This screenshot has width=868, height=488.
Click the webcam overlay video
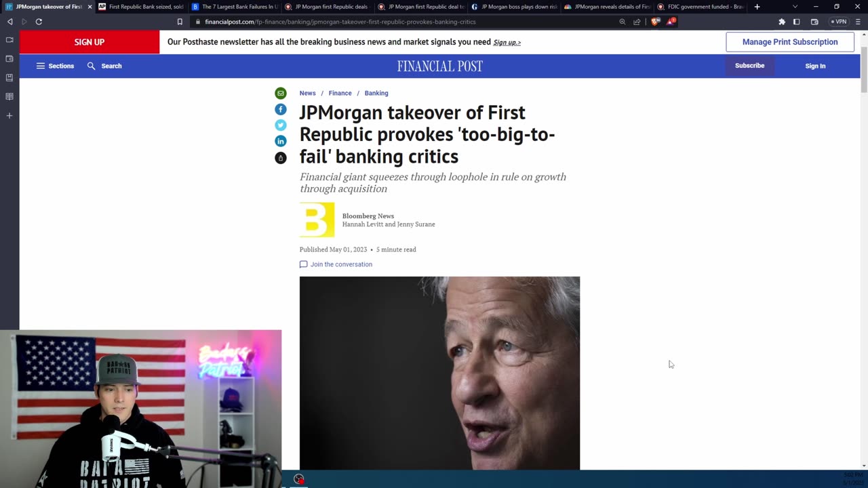click(x=140, y=409)
